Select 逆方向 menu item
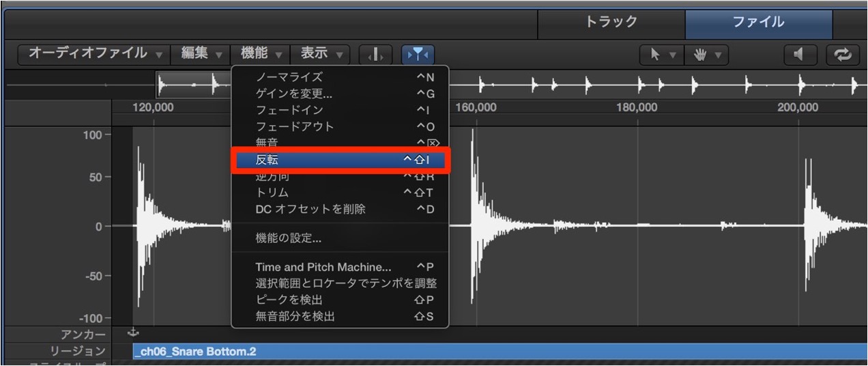Image resolution: width=868 pixels, height=366 pixels. (x=340, y=177)
